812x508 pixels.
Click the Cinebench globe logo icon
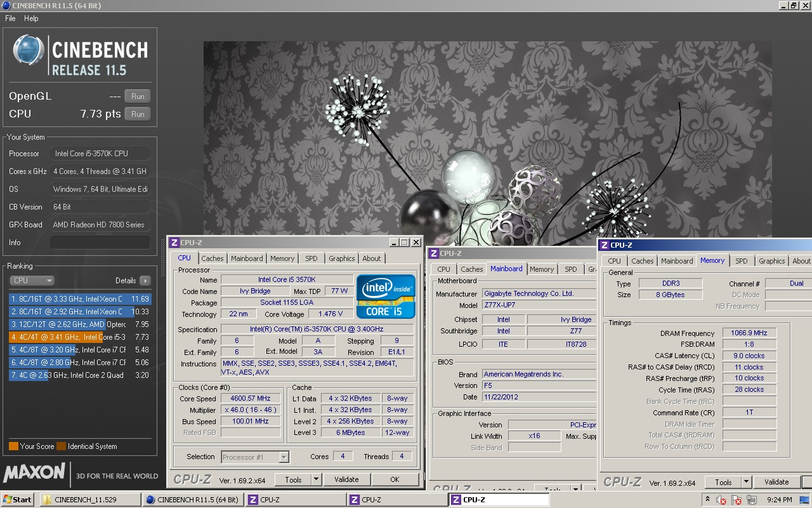point(29,51)
